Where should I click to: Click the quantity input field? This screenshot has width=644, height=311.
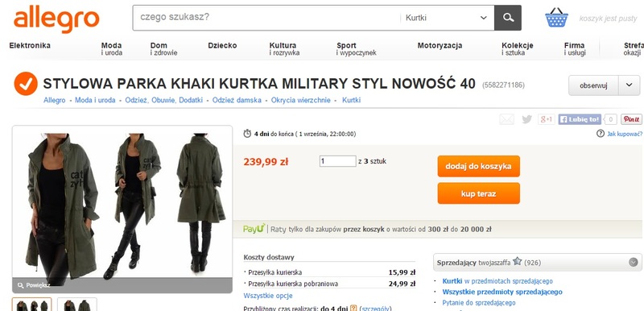[x=337, y=161]
